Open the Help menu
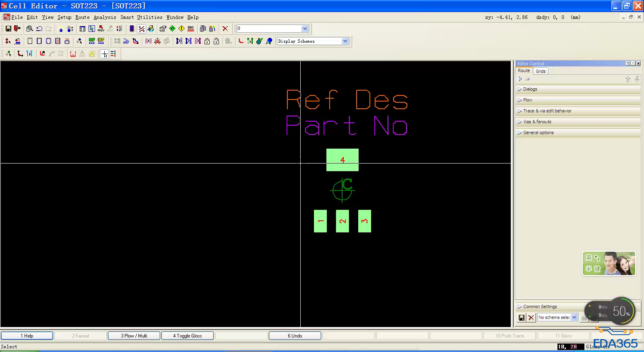 click(193, 17)
